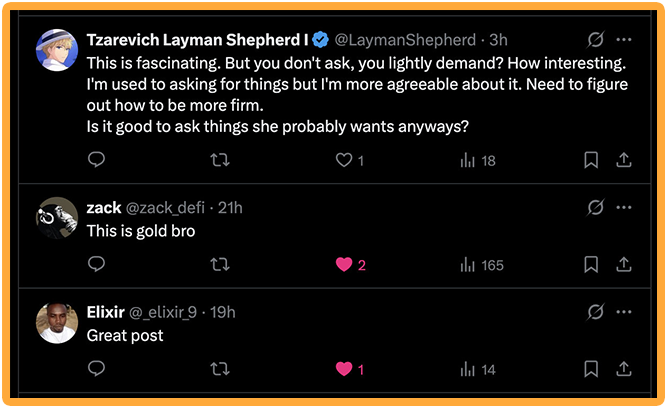The height and width of the screenshot is (408, 667).
Task: Open more options on Elixir's tweet
Action: tap(624, 312)
